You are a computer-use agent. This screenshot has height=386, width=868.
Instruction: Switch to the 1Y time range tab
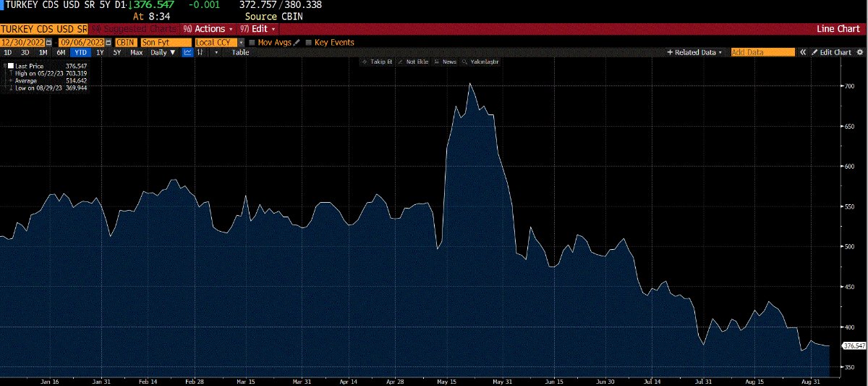click(x=101, y=53)
